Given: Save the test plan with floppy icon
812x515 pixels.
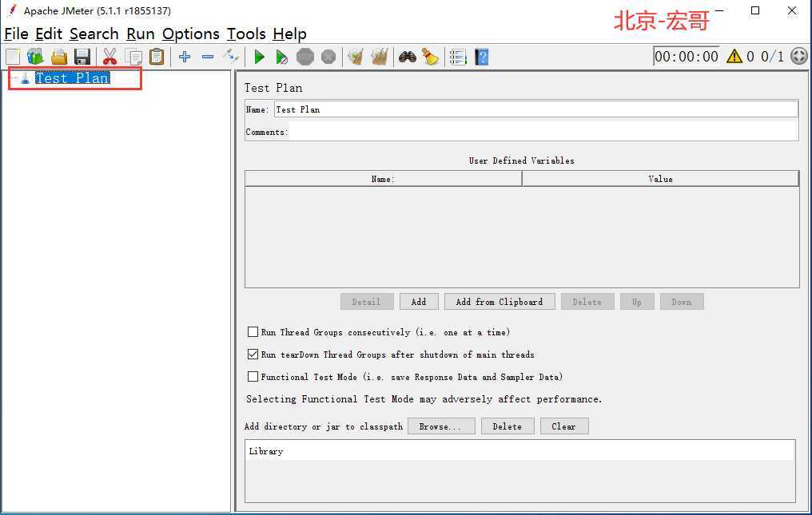Looking at the screenshot, I should (x=82, y=57).
